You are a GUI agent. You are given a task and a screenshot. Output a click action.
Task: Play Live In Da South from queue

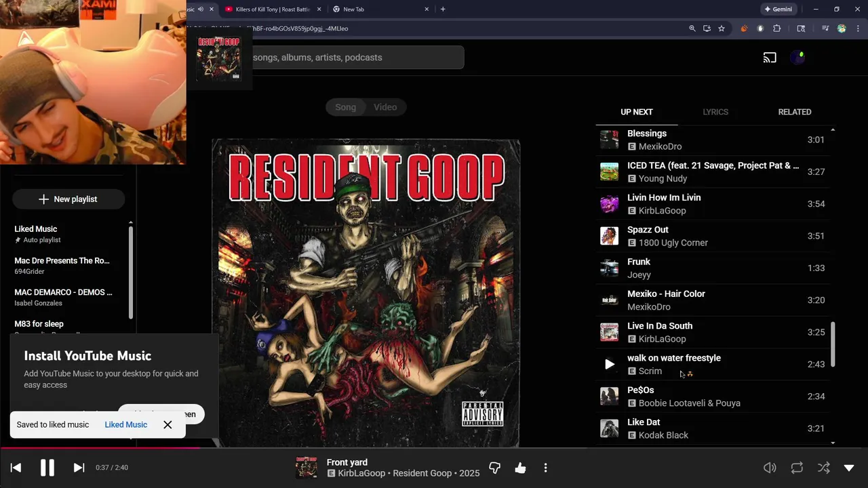713,332
